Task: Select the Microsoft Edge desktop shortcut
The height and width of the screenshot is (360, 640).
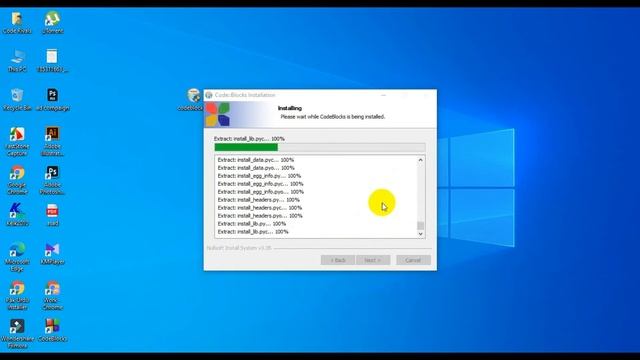Action: coord(17,257)
